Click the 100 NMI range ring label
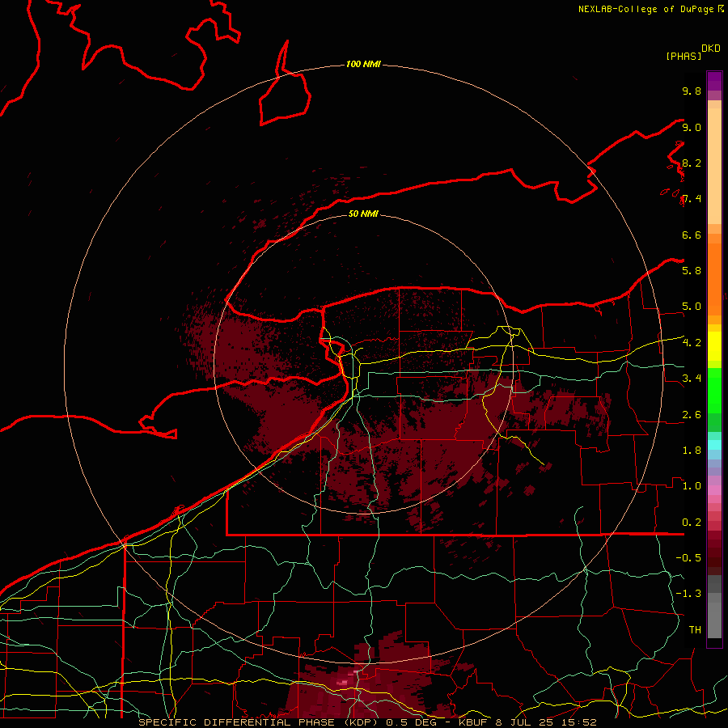The height and width of the screenshot is (728, 728). [363, 64]
